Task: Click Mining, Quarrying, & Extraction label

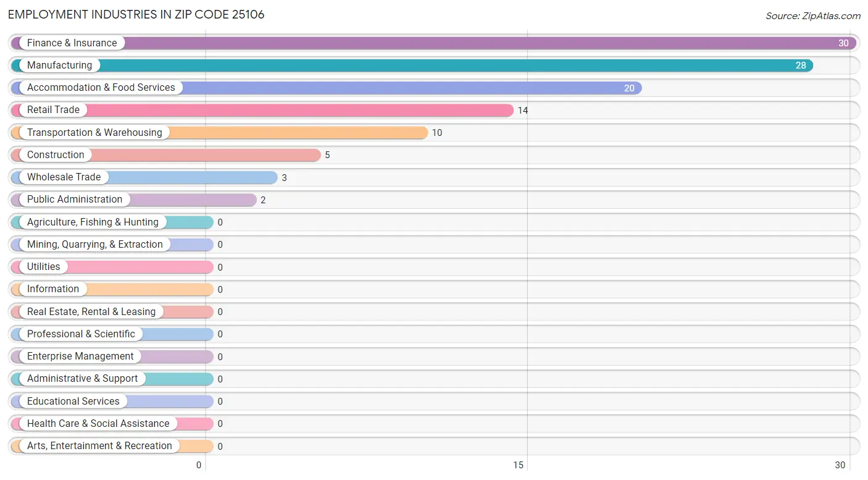Action: pyautogui.click(x=95, y=244)
